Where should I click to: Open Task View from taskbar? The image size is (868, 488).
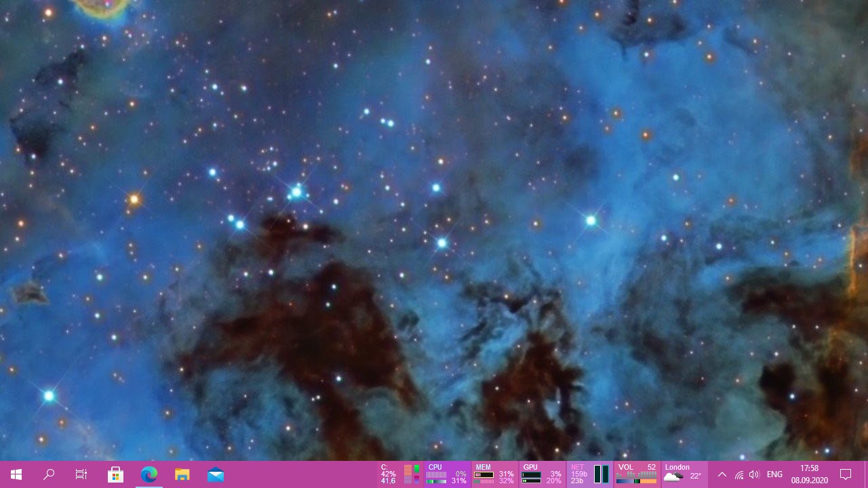click(x=81, y=474)
